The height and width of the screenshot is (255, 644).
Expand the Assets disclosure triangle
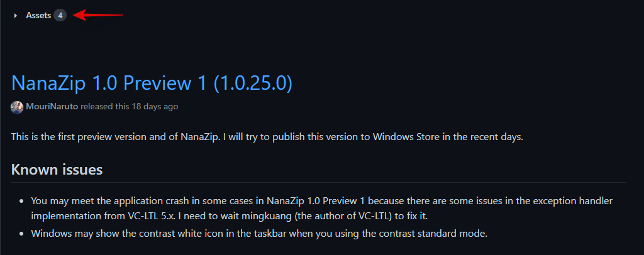pos(16,16)
